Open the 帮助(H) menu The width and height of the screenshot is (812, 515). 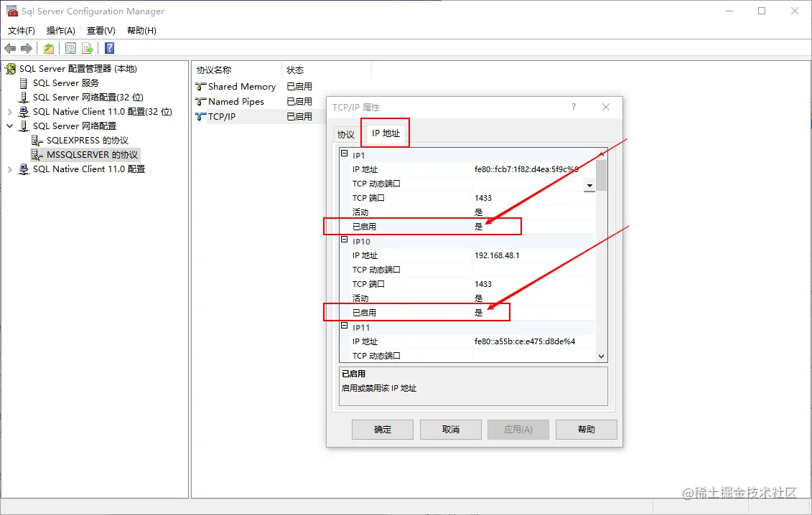point(141,31)
